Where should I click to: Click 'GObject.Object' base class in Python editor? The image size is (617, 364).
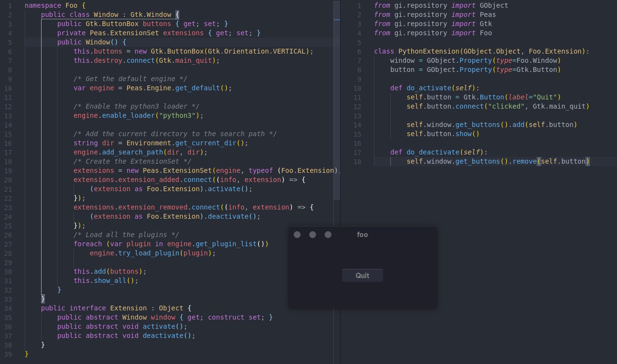[x=491, y=51]
